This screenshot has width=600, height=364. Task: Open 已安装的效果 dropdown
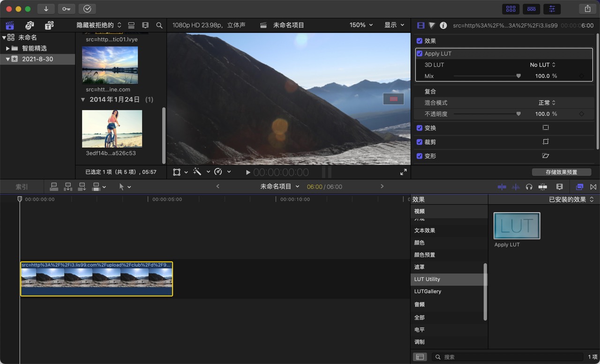pos(571,200)
